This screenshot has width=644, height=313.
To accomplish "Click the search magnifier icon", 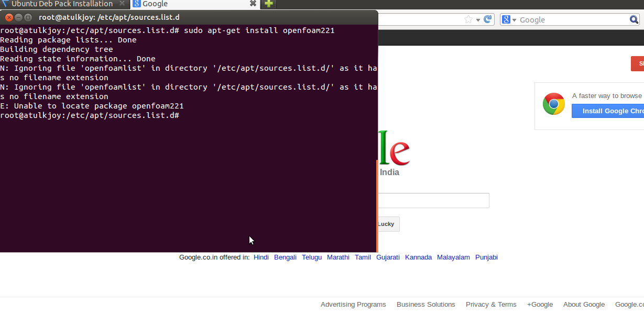I will (x=634, y=19).
